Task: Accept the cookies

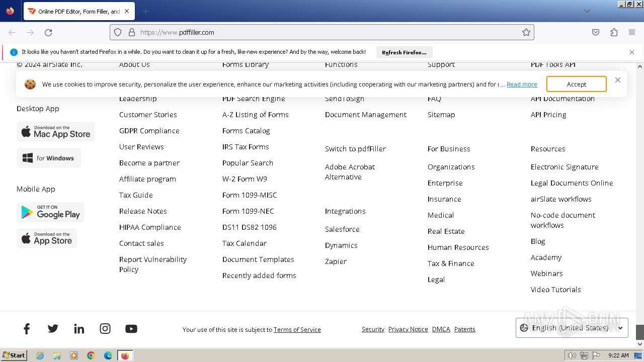Action: click(577, 84)
